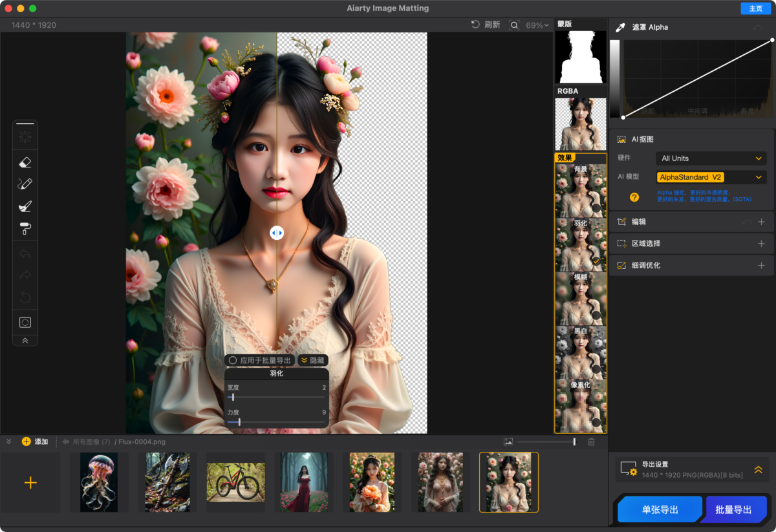Click the export settings gear icon
Screen dimensions: 776x532
[x=629, y=469]
